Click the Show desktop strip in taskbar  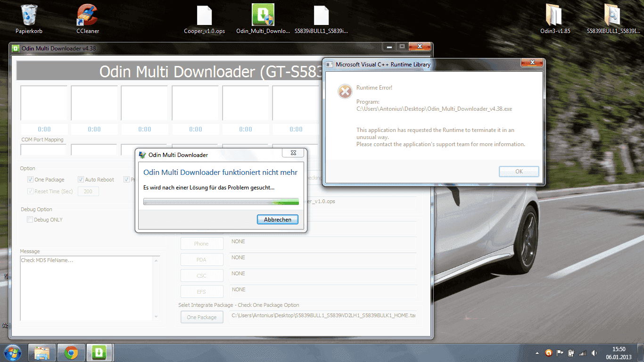(640, 353)
